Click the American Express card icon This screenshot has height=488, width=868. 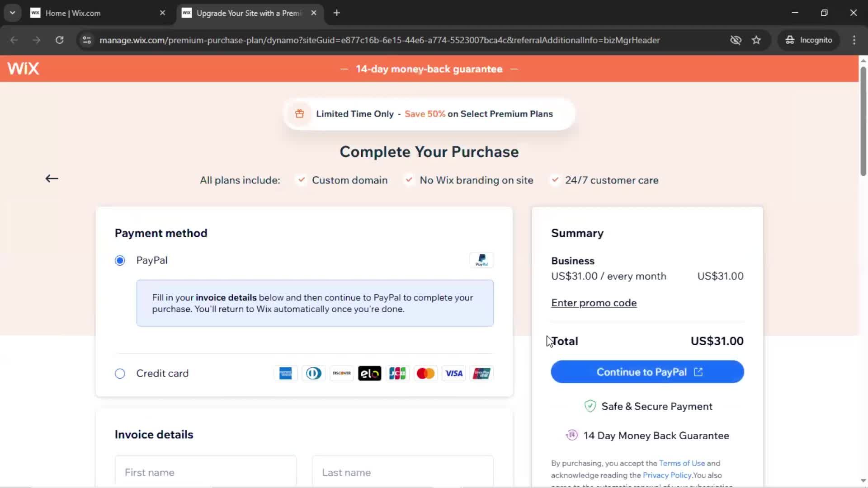[285, 373]
